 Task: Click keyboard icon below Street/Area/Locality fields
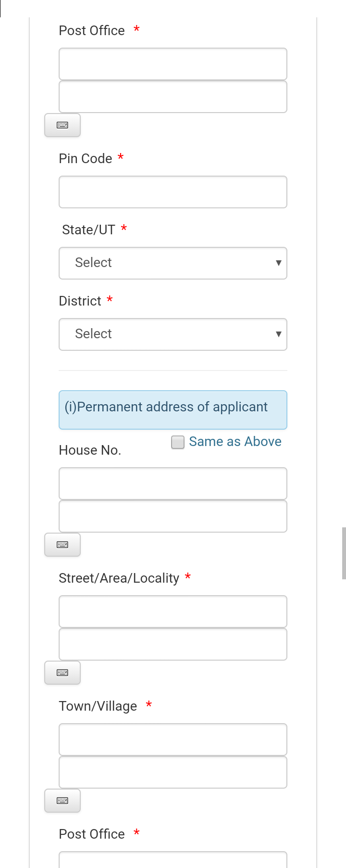pos(62,673)
